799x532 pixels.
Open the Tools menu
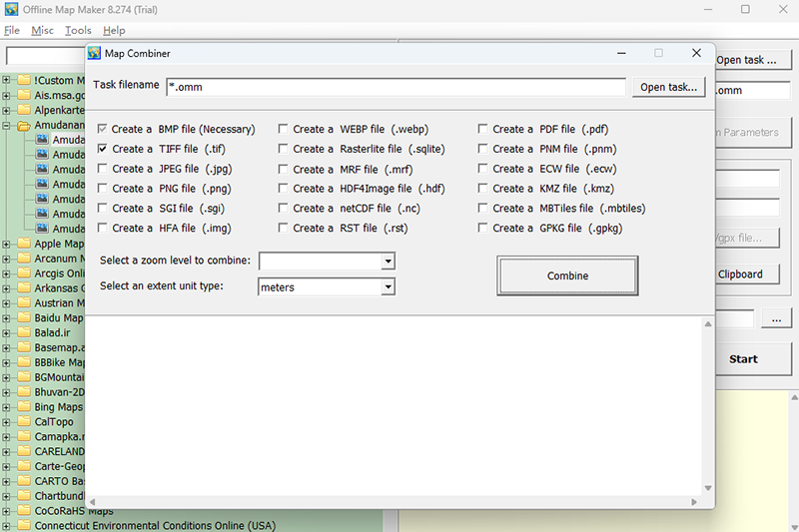[x=78, y=31]
